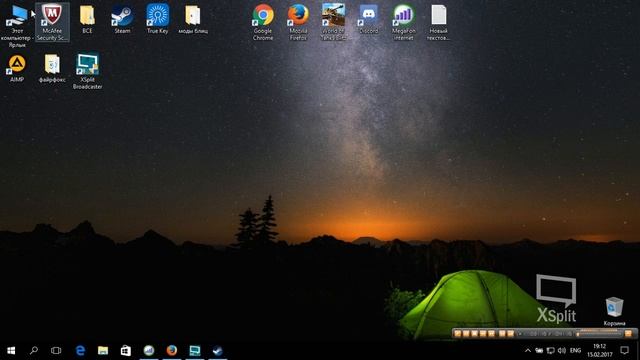This screenshot has height=360, width=640.
Task: Select McAfee Security Scan desktop icon
Action: tap(52, 22)
